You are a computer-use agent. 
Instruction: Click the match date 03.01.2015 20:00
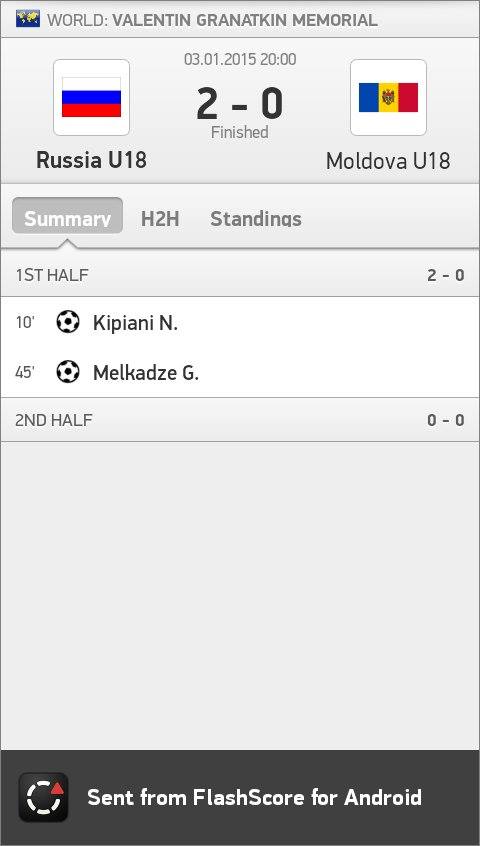pyautogui.click(x=240, y=59)
